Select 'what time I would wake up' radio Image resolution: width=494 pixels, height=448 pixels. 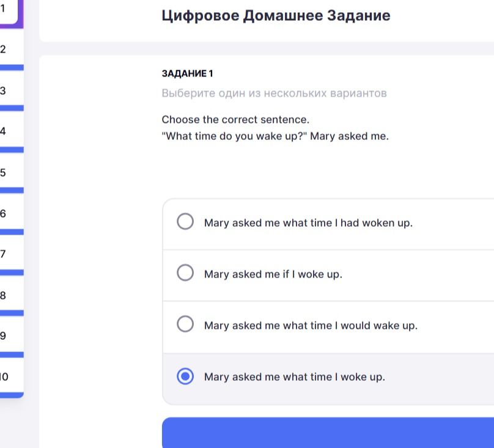pyautogui.click(x=185, y=324)
